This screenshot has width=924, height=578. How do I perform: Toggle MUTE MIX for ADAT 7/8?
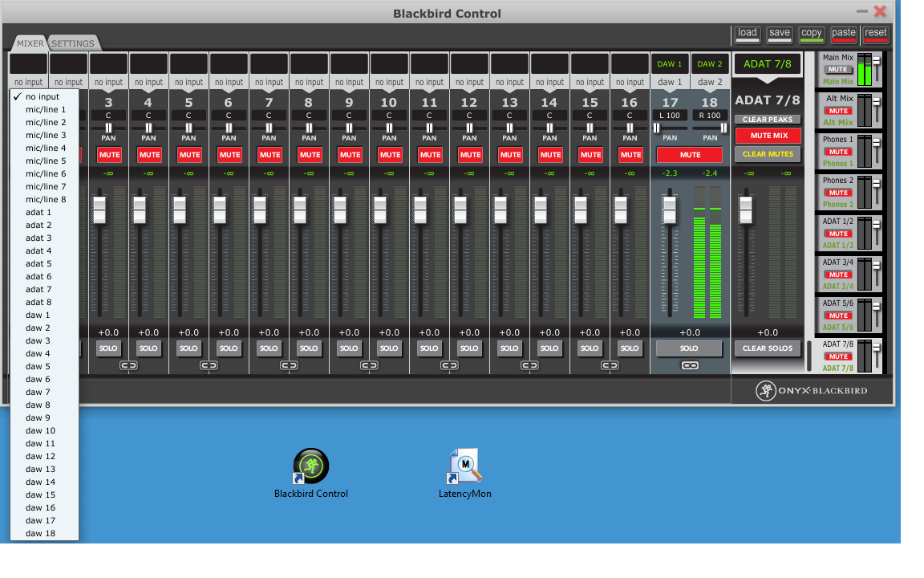tap(768, 136)
